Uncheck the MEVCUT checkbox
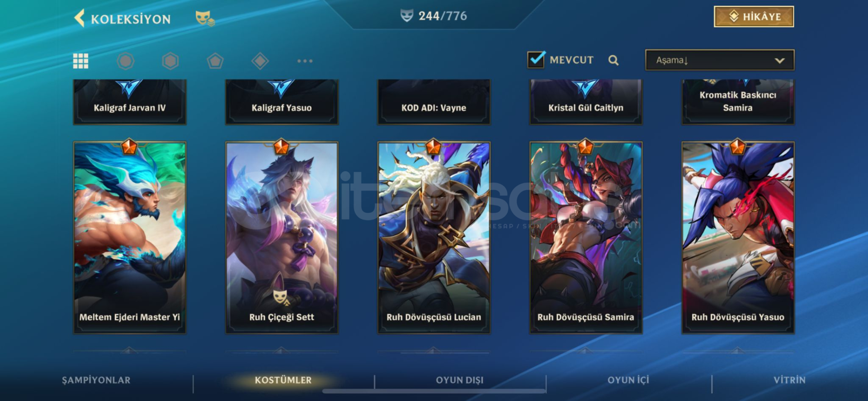The height and width of the screenshot is (401, 868). tap(536, 59)
